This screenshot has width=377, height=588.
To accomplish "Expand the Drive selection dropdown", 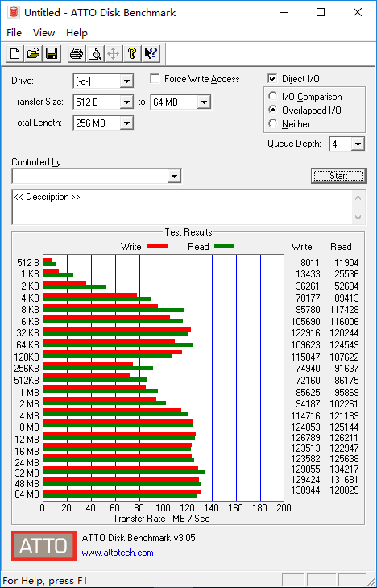I will 126,81.
